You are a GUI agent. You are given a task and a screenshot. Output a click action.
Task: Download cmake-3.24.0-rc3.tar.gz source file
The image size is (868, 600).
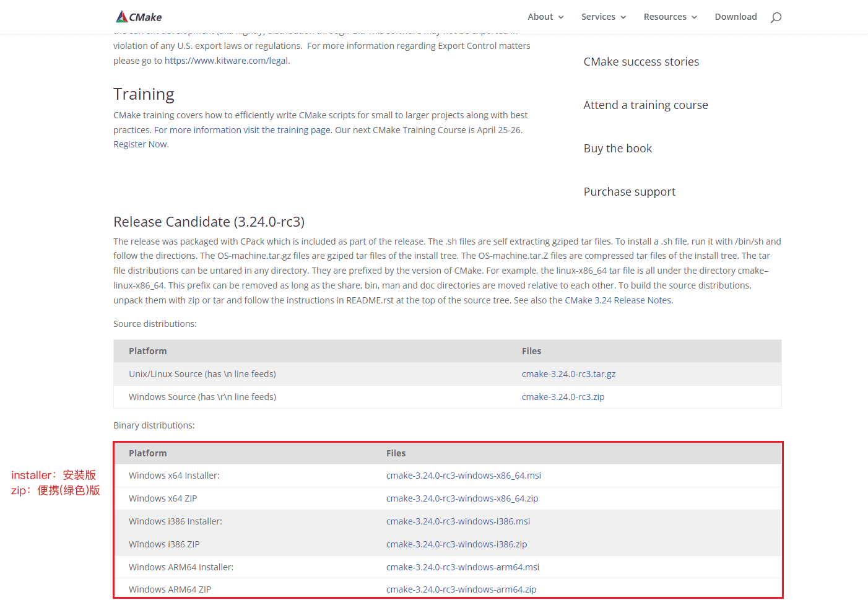(x=568, y=374)
